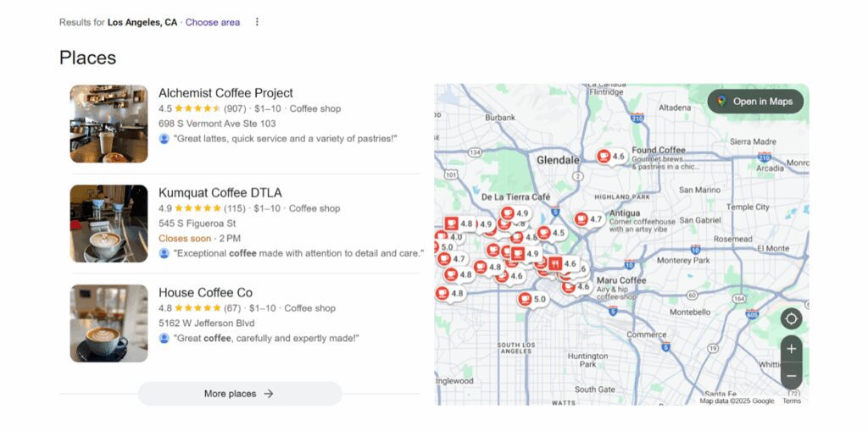Click the "(907)" review count

(235, 109)
